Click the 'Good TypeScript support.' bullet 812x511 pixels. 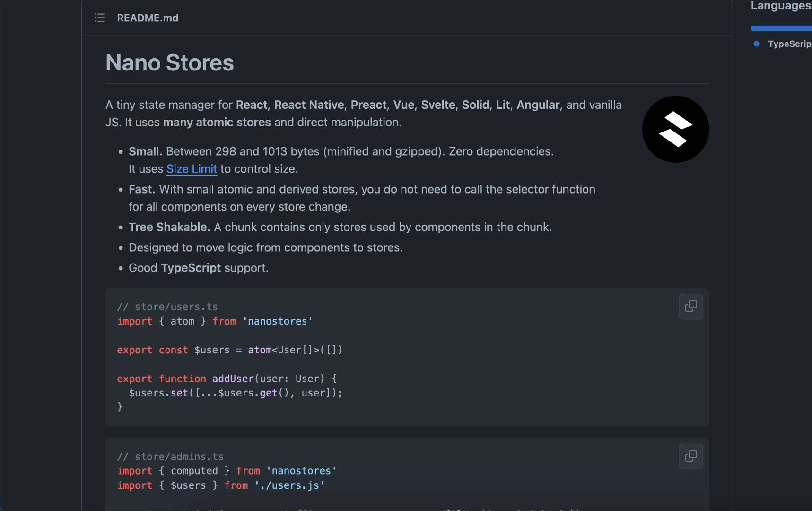click(x=199, y=268)
